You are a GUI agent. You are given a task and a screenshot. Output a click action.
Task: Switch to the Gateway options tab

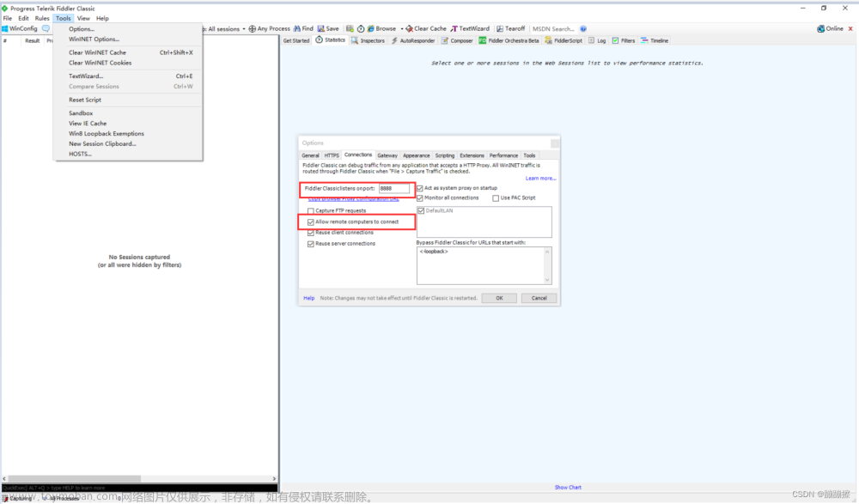387,155
